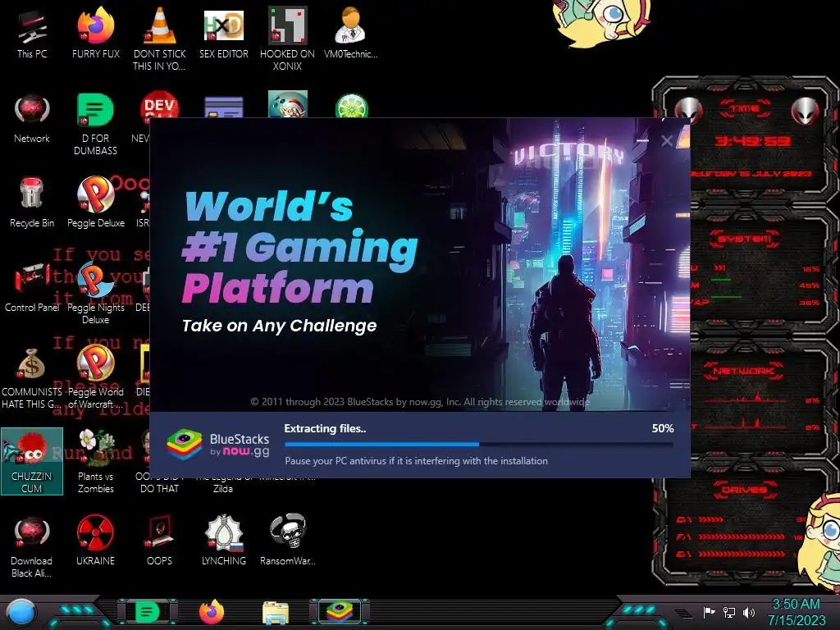The image size is (840, 630).
Task: Click the Christmas elf globe desktop icon
Action: pos(288,104)
